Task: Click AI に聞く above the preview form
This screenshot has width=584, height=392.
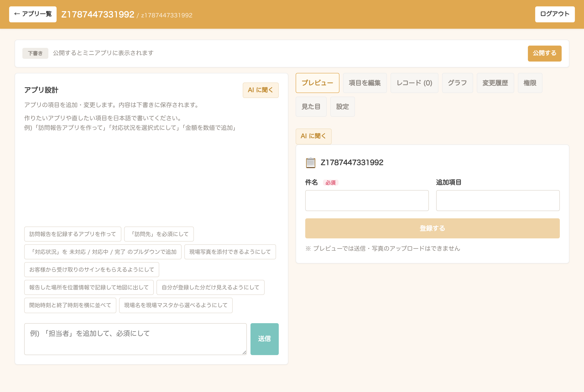Action: click(x=313, y=136)
